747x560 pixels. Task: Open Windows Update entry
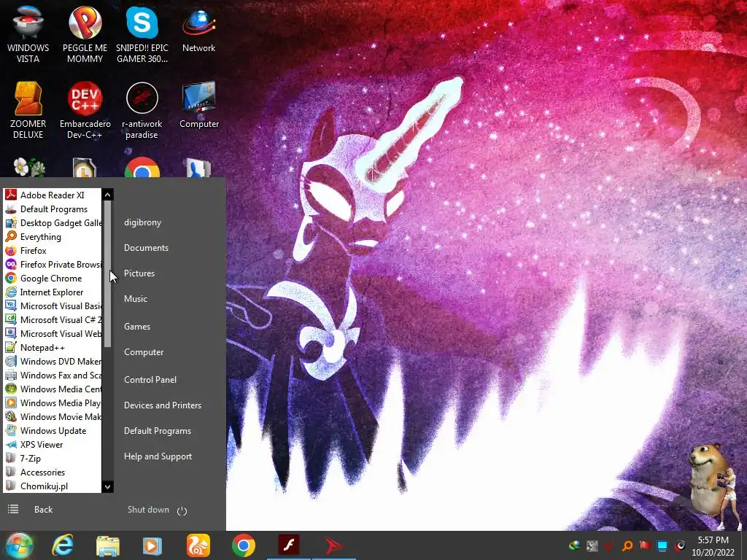[53, 430]
